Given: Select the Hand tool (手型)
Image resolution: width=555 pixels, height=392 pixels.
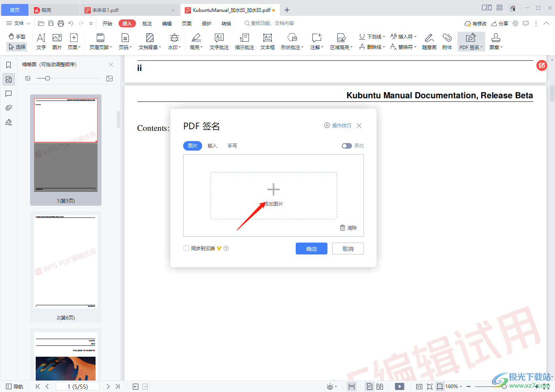Looking at the screenshot, I should pyautogui.click(x=17, y=36).
